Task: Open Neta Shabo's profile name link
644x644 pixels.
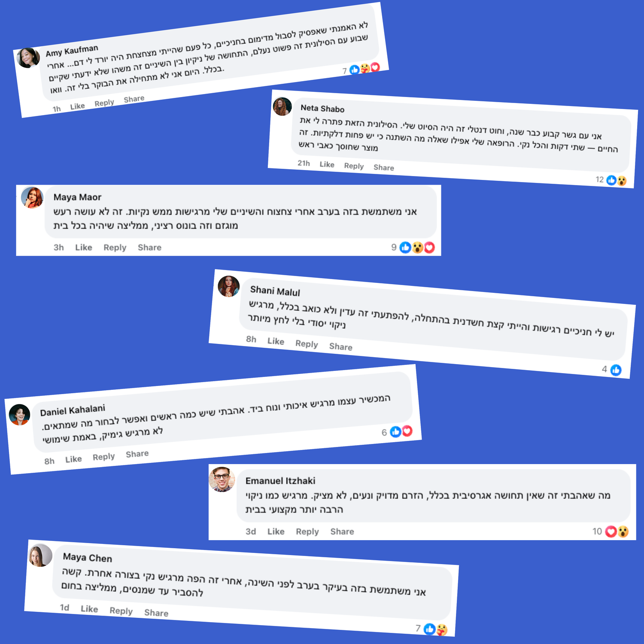Action: pos(322,109)
